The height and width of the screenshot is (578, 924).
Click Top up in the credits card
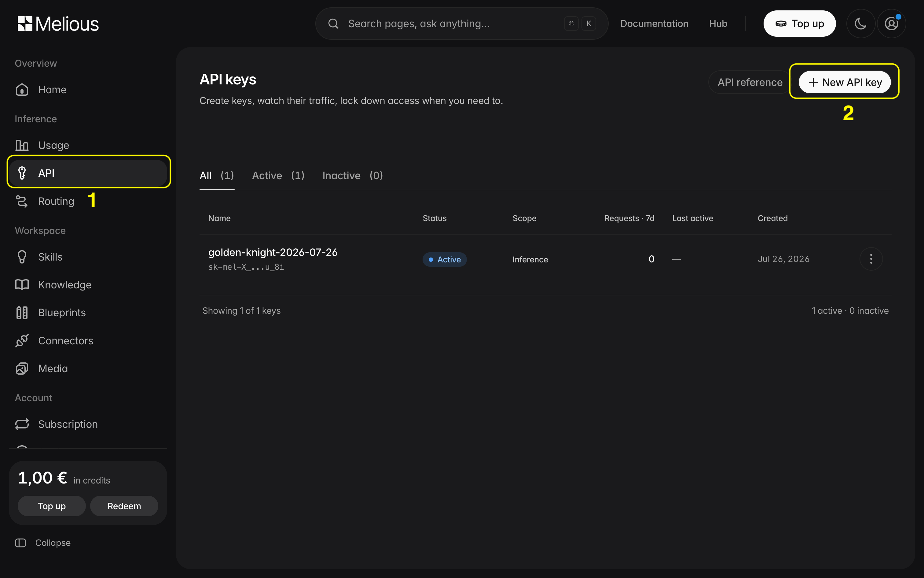(52, 506)
